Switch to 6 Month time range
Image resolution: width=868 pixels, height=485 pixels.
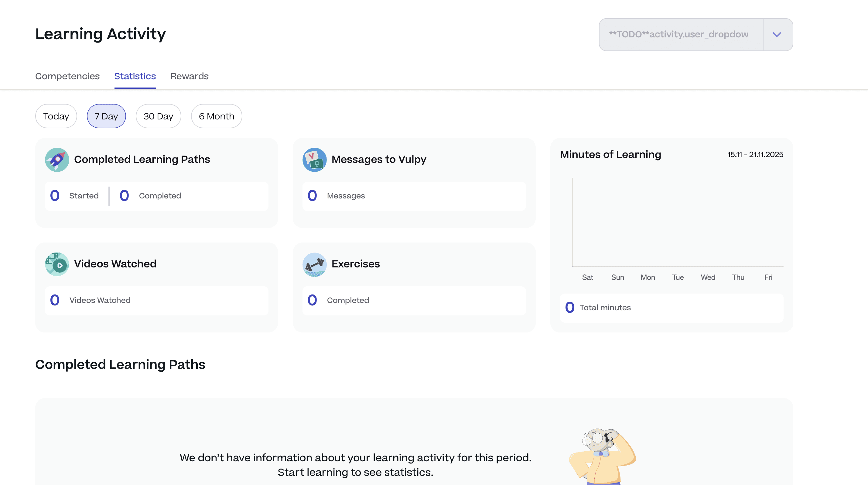tap(216, 116)
